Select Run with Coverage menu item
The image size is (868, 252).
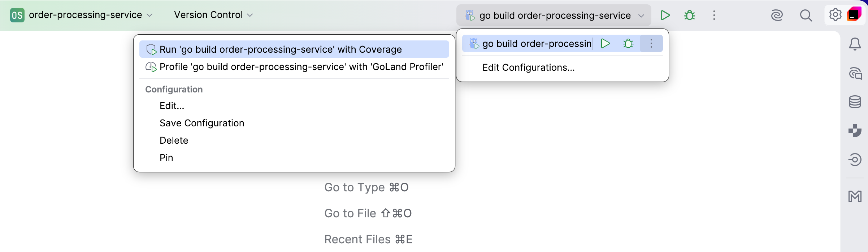click(x=280, y=49)
